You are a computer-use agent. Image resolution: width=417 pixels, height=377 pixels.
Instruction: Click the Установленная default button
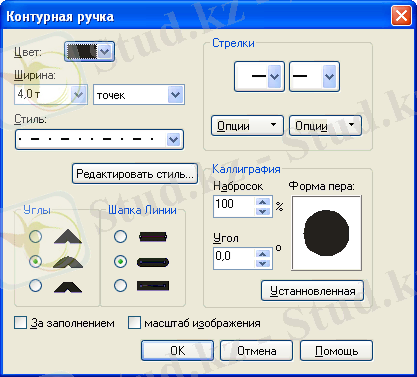(x=312, y=291)
